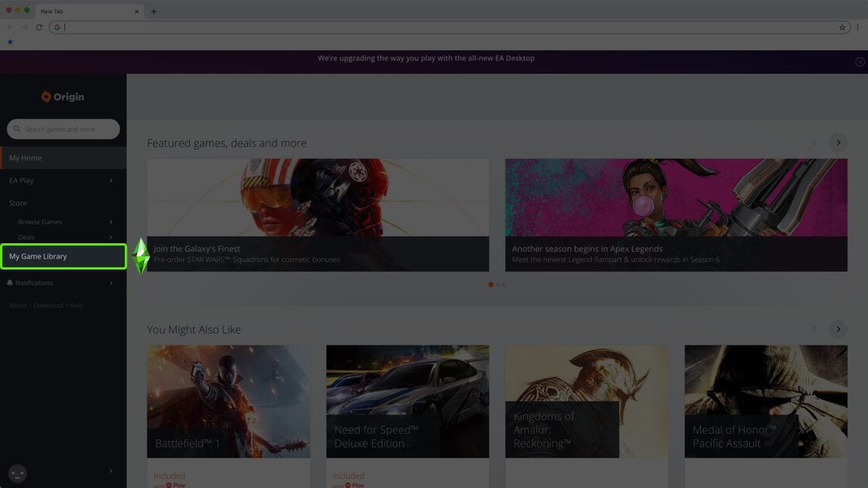The image size is (868, 488).
Task: Open My Game Library
Action: 64,256
